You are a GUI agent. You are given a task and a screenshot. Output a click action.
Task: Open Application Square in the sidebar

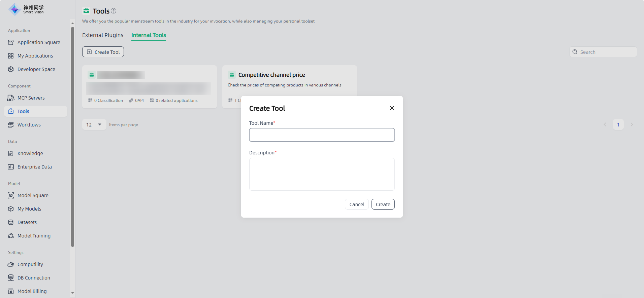(x=39, y=42)
